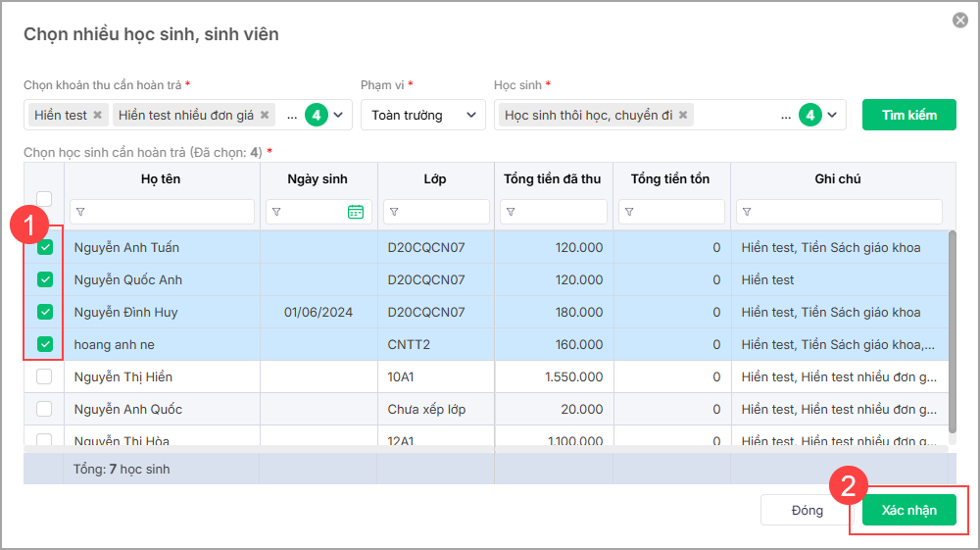Check Nguyễn Thị Hiền row checkbox
Viewport: 980px width, 550px height.
coord(44,376)
